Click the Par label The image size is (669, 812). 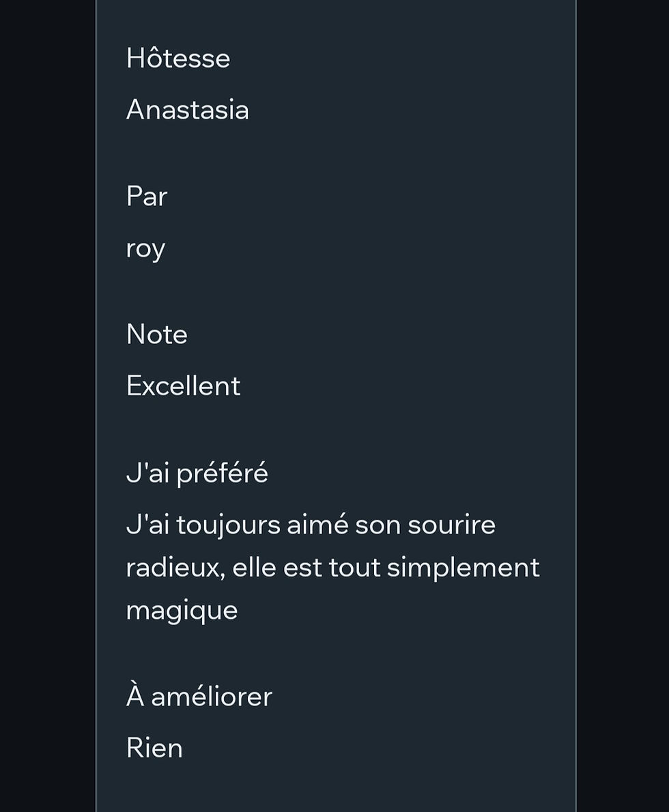coord(147,197)
